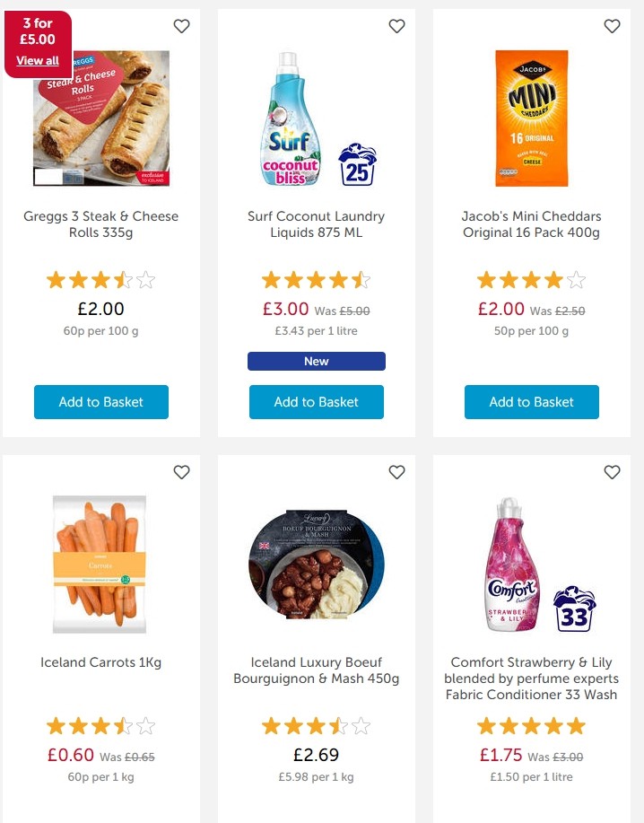Add Surf Coconut Laundry Liquids to basket

coord(316,402)
